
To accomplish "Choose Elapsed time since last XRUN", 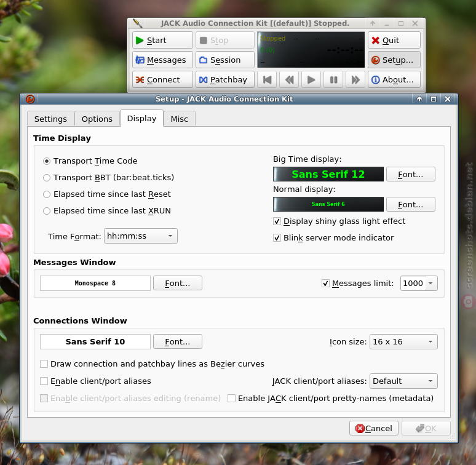I will [x=107, y=211].
